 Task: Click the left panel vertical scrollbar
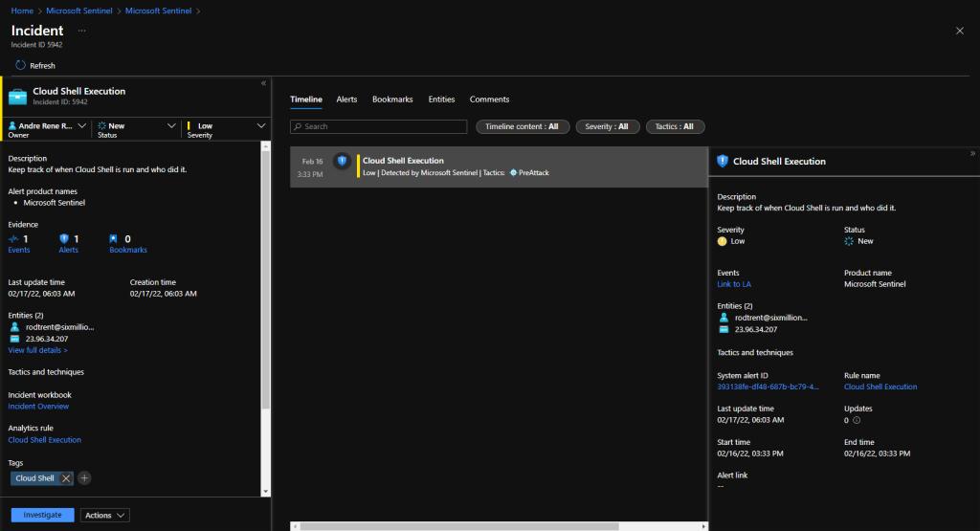tap(266, 280)
